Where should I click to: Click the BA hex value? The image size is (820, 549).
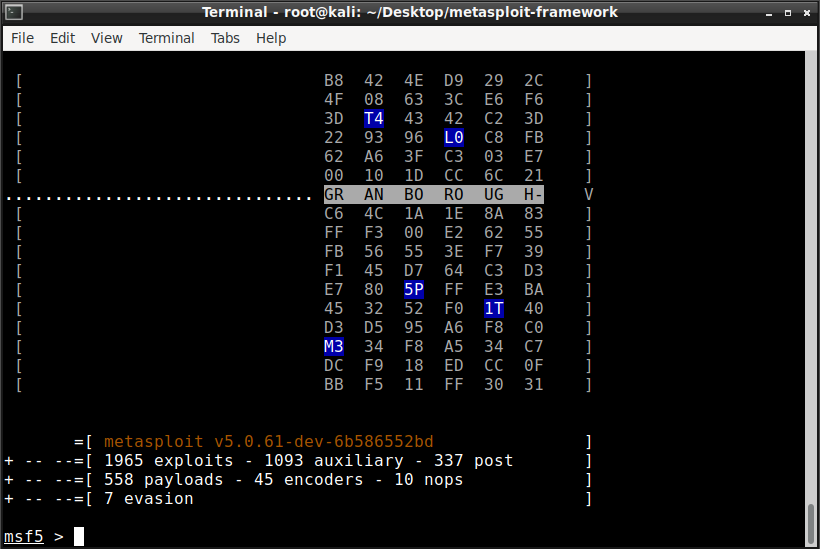pyautogui.click(x=533, y=290)
